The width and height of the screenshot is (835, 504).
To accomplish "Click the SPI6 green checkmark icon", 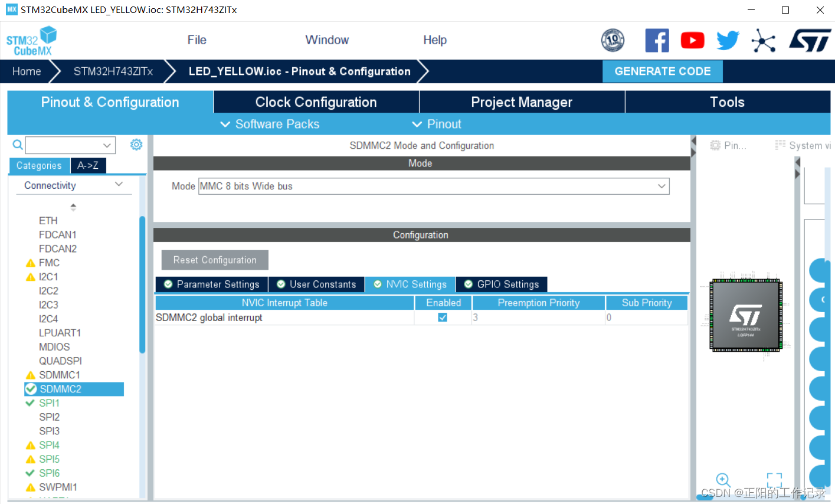I will (x=31, y=473).
